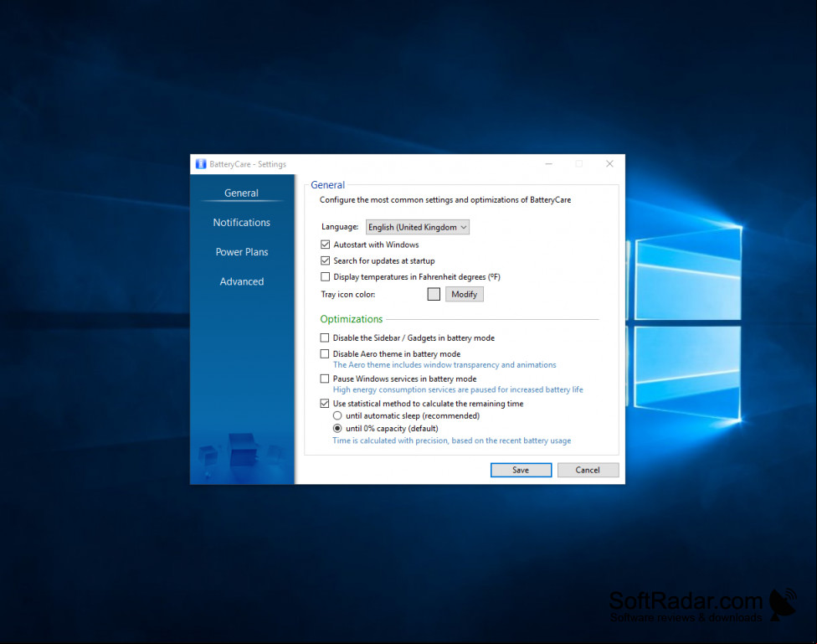
Task: Click the Modify button for tray color
Action: tap(465, 294)
